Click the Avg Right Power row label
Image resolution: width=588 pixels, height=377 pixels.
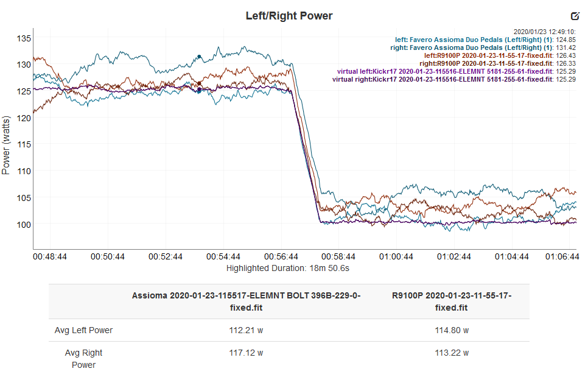tap(83, 359)
